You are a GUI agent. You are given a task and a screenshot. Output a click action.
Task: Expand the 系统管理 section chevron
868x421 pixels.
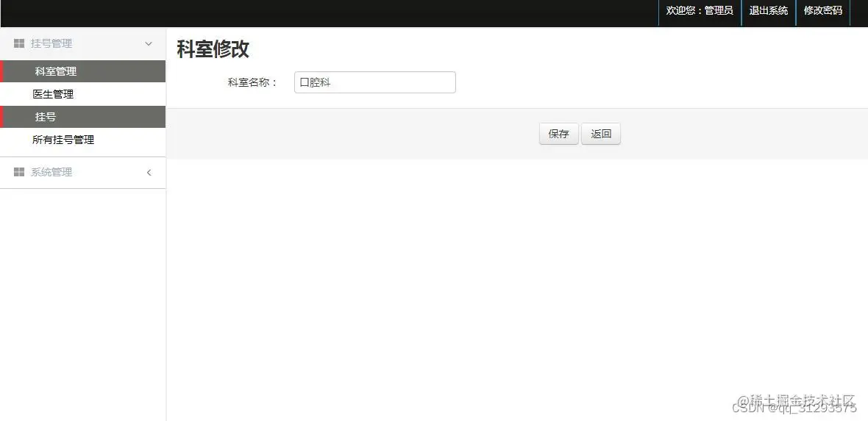pos(149,173)
